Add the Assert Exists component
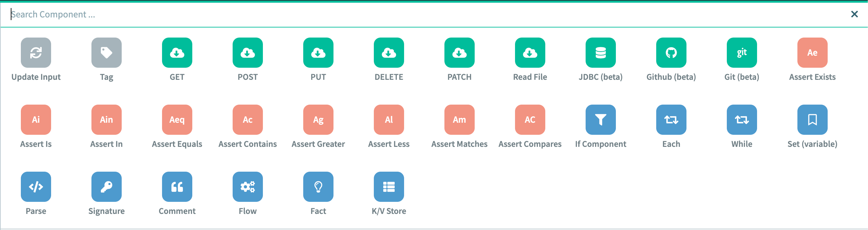The width and height of the screenshot is (868, 230). click(x=813, y=53)
